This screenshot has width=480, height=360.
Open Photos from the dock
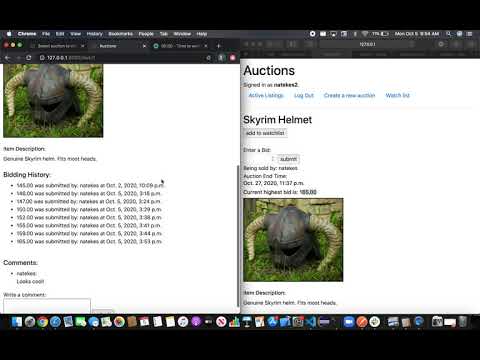click(119, 322)
